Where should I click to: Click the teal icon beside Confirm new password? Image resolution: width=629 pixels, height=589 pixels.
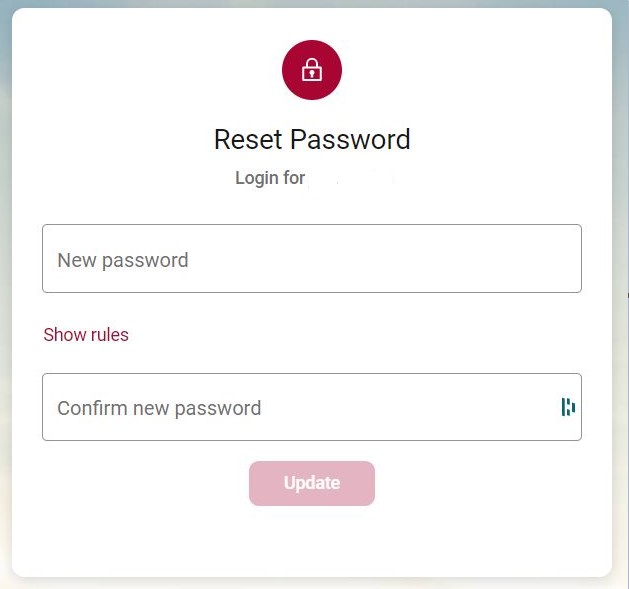click(568, 407)
